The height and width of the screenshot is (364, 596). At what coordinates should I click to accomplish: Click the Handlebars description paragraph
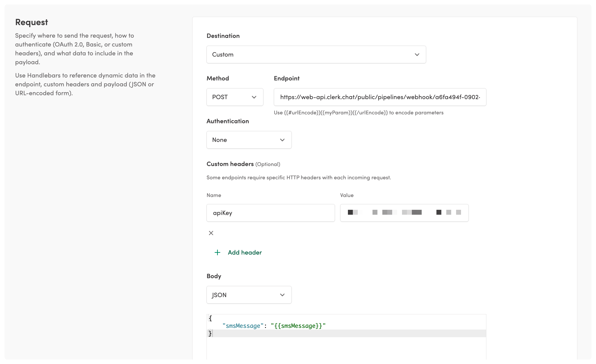[85, 84]
